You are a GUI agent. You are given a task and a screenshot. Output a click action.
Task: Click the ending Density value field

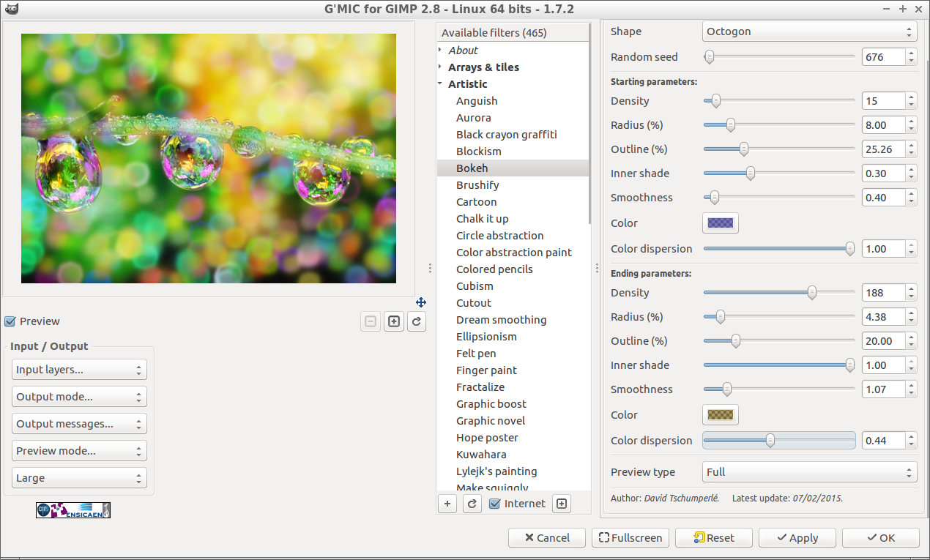point(883,293)
